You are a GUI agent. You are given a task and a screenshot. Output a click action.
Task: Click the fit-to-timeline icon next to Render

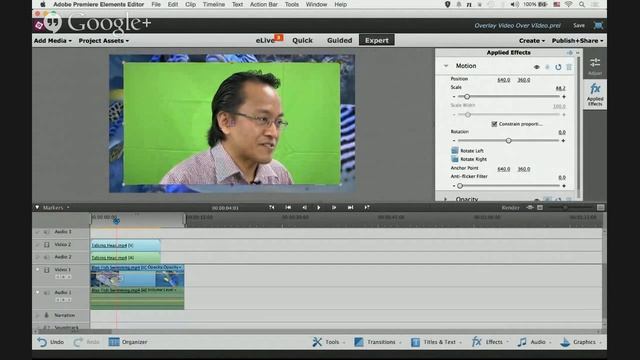[x=530, y=207]
